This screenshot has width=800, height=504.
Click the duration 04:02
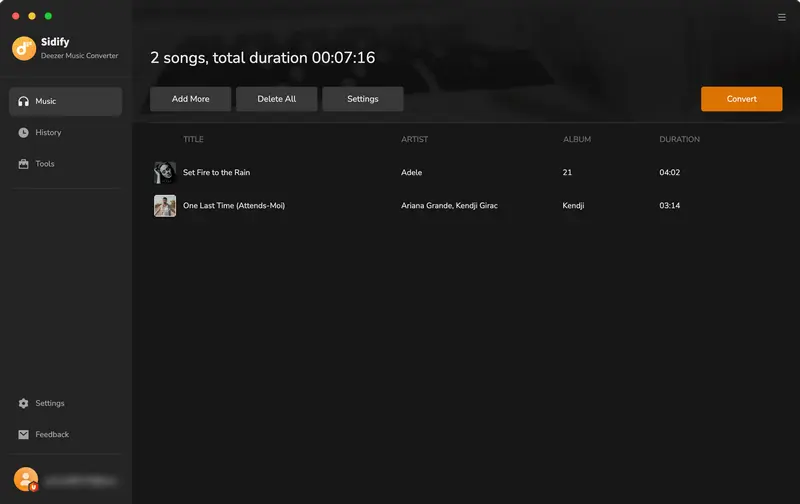669,172
